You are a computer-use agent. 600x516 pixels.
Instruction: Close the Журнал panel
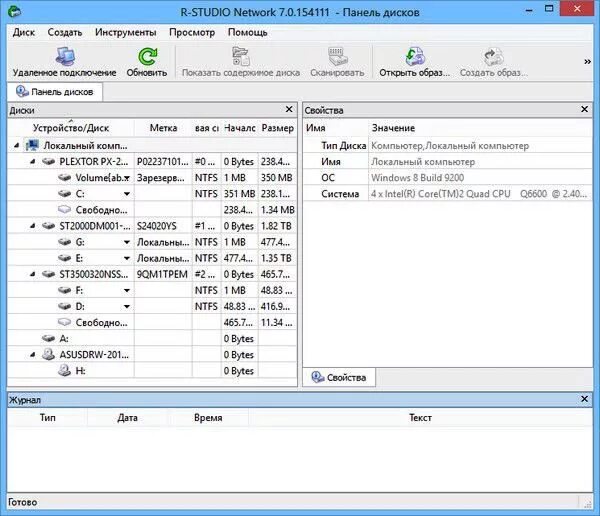click(x=584, y=399)
